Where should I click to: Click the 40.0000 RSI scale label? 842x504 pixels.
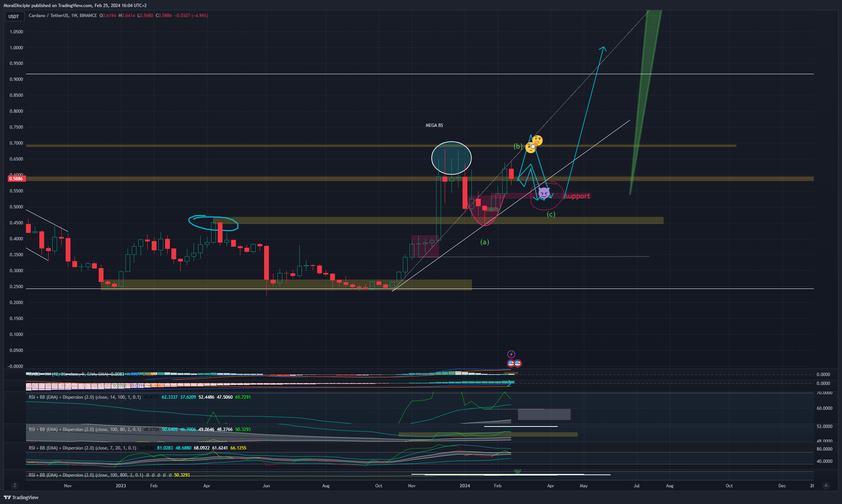(x=825, y=461)
